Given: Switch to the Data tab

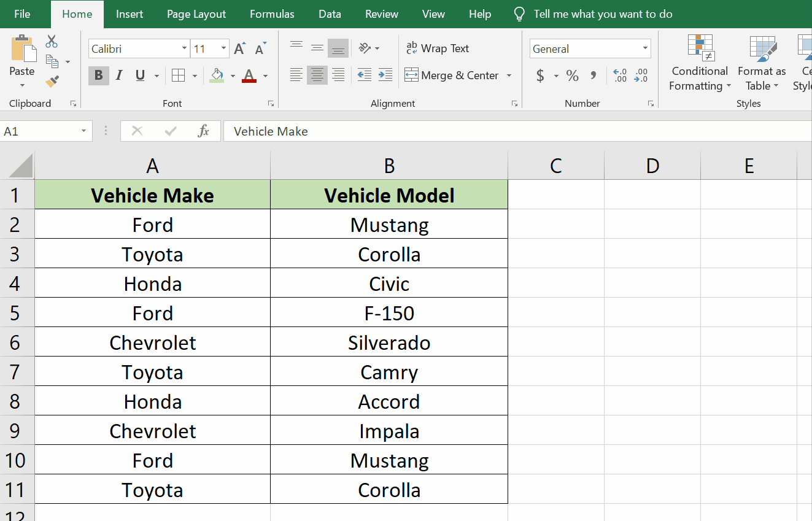Looking at the screenshot, I should pyautogui.click(x=330, y=14).
